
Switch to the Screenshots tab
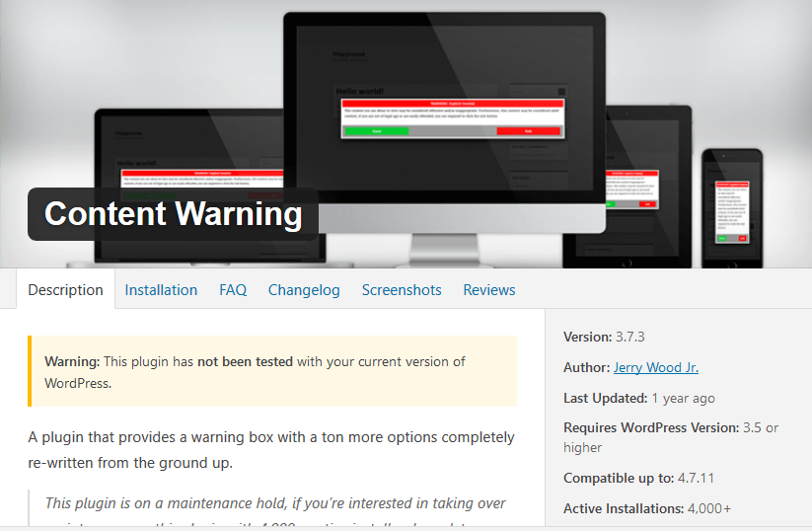[402, 289]
